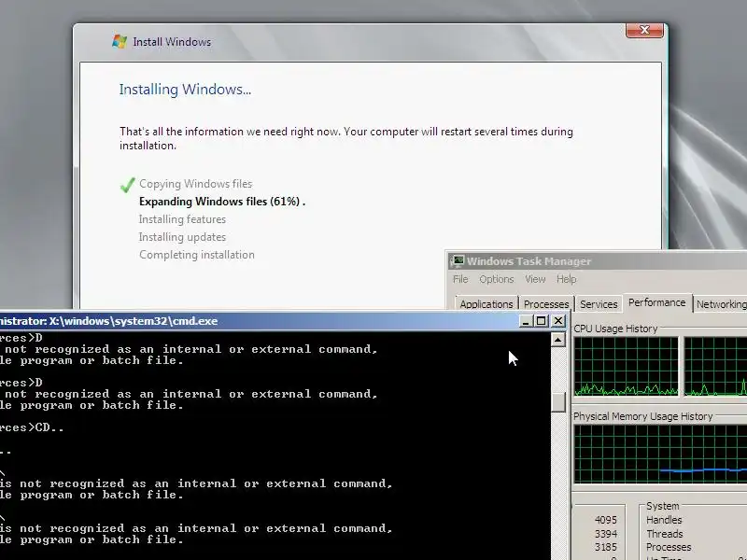
Task: Open the View menu in Task Manager
Action: tap(535, 279)
